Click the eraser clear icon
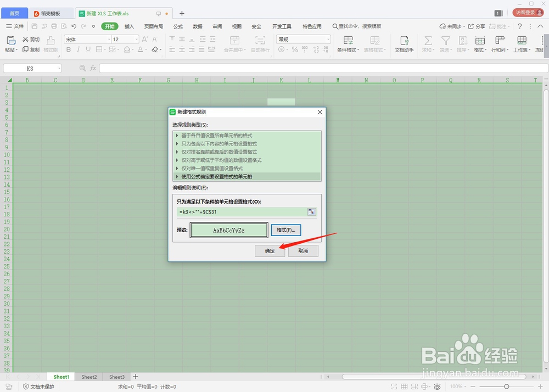 pyautogui.click(x=155, y=50)
